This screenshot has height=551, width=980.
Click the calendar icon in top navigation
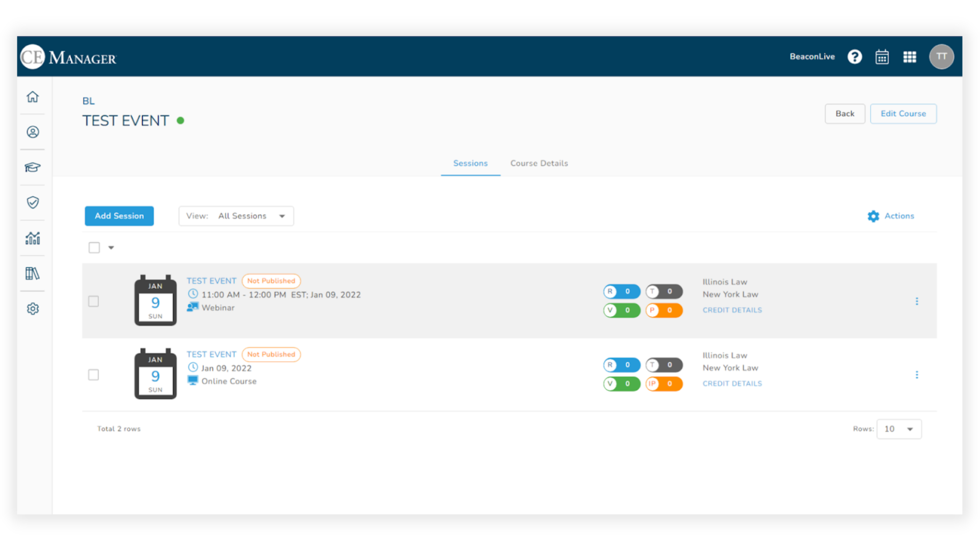click(x=883, y=57)
